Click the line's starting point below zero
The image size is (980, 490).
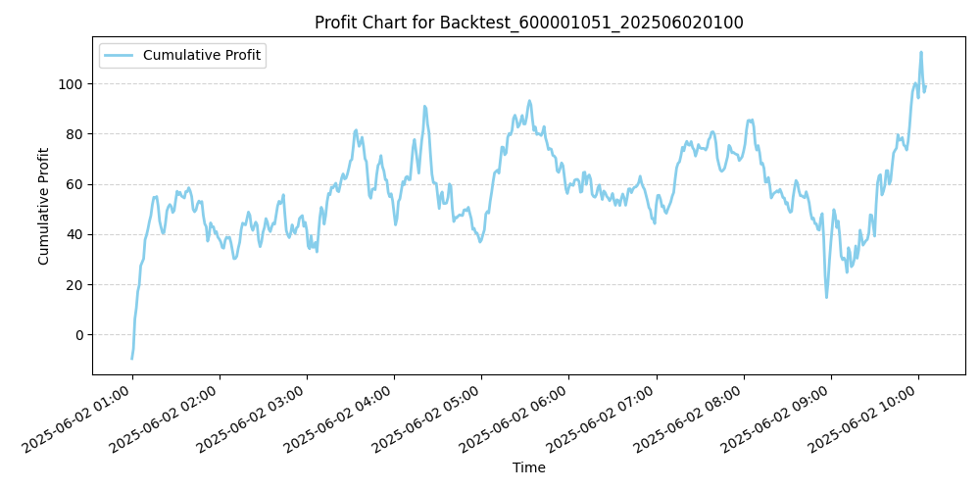(x=132, y=358)
